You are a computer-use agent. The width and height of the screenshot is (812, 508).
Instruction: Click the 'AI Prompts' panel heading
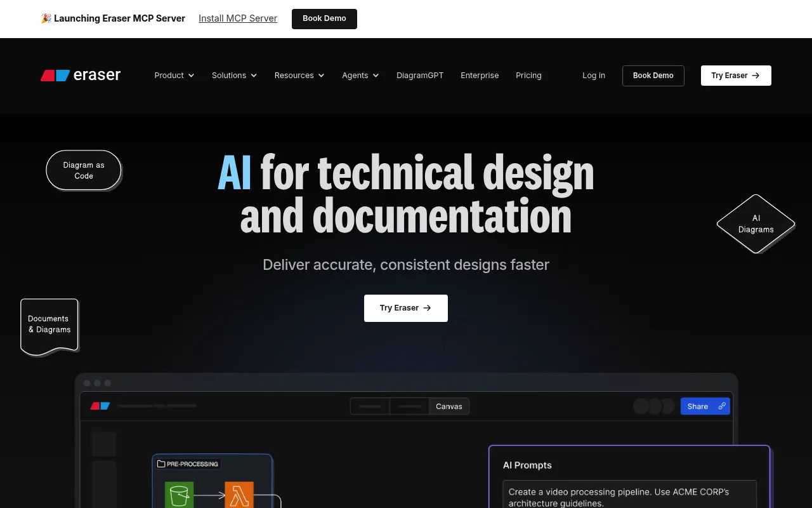(x=527, y=465)
